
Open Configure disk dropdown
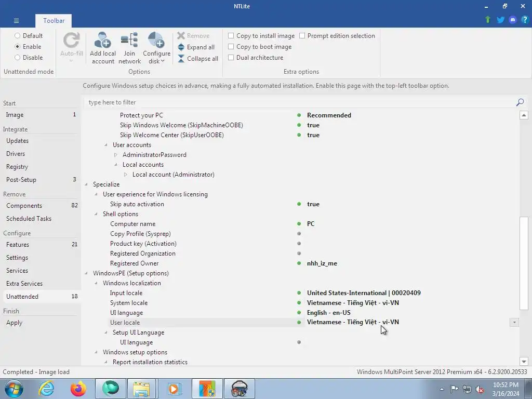pos(156,48)
